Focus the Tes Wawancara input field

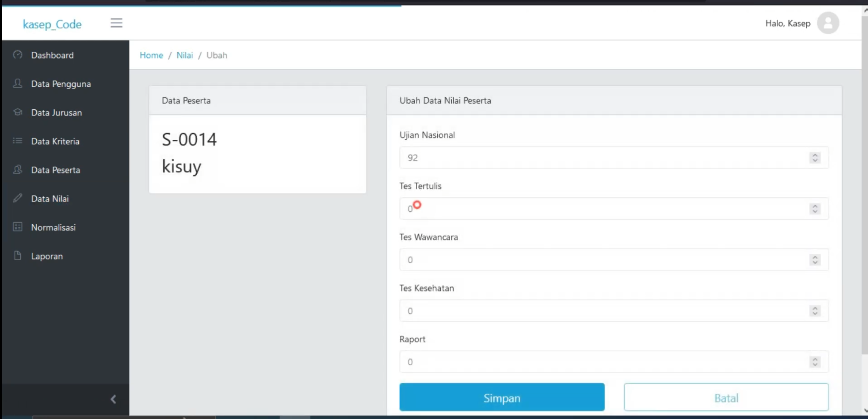coord(614,260)
